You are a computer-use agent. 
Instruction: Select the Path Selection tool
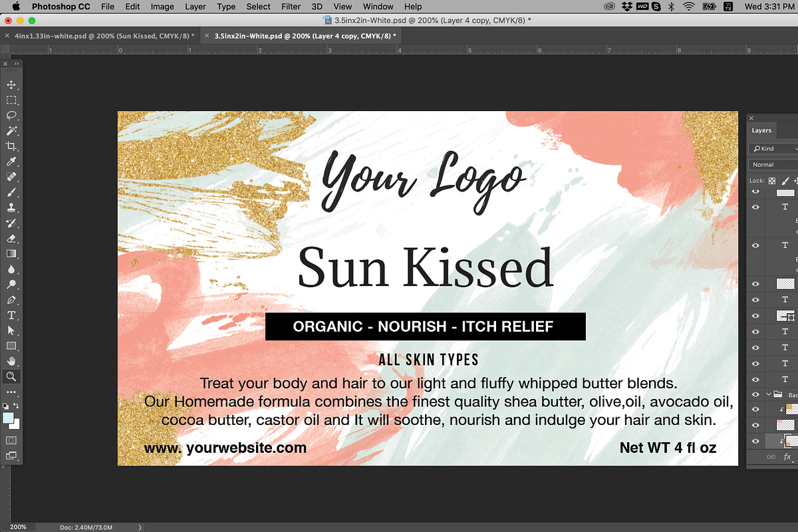coord(11,331)
